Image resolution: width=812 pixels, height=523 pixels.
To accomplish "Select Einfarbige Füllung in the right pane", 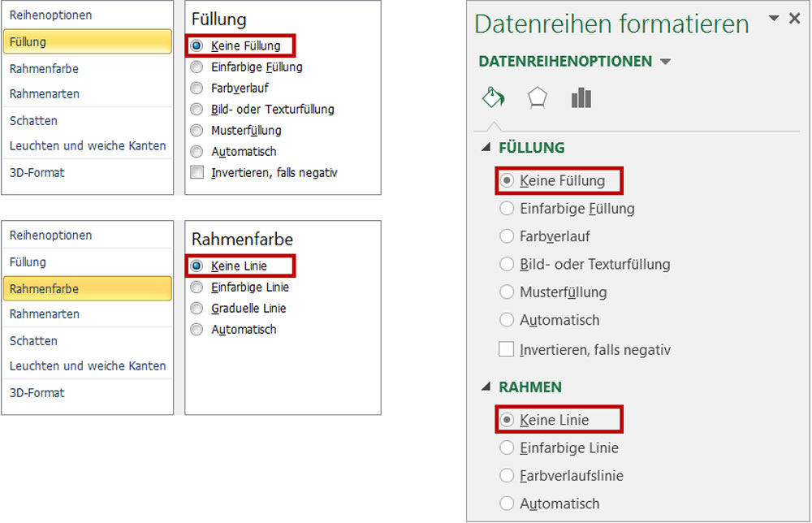I will pos(507,209).
